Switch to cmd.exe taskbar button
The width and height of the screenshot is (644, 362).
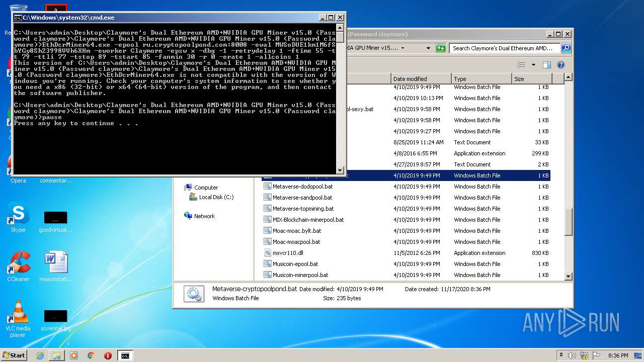point(125,355)
